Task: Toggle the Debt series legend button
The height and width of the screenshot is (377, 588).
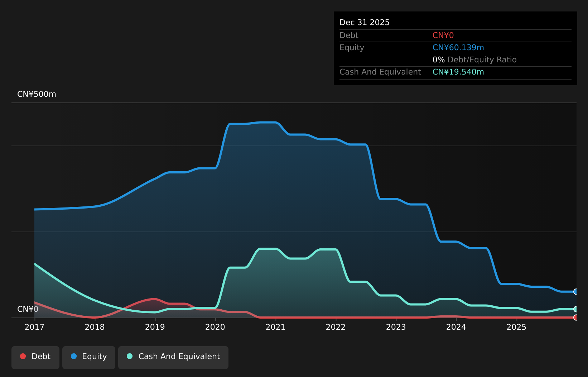Action: point(35,357)
